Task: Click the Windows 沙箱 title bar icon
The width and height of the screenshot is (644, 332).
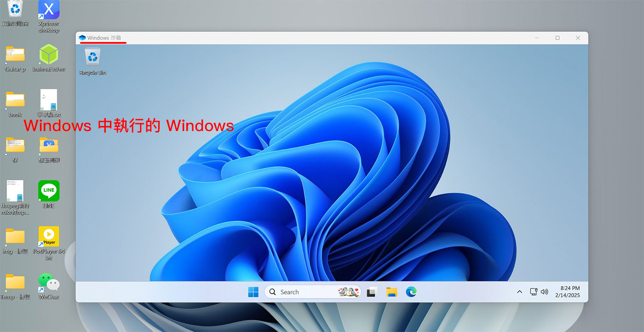Action: [82, 38]
